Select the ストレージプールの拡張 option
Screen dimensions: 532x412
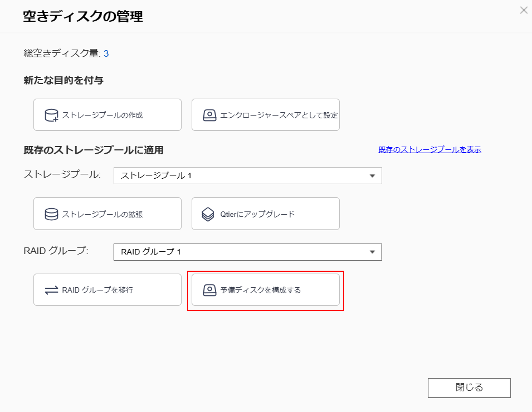tap(107, 214)
